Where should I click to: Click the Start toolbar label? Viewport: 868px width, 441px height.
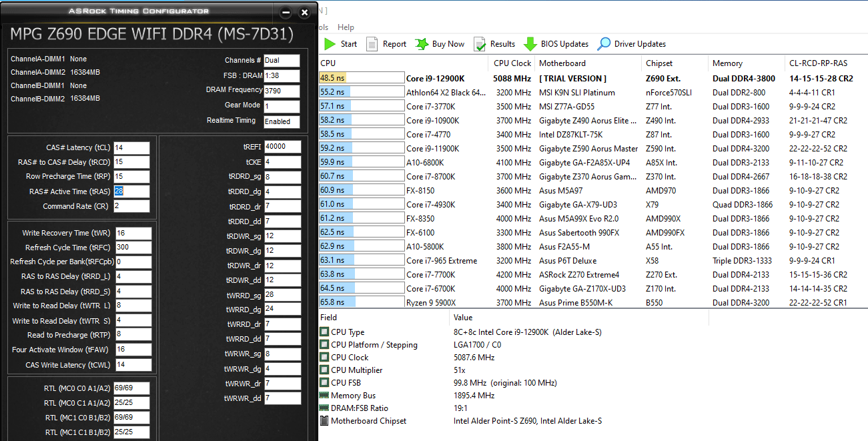tap(349, 44)
